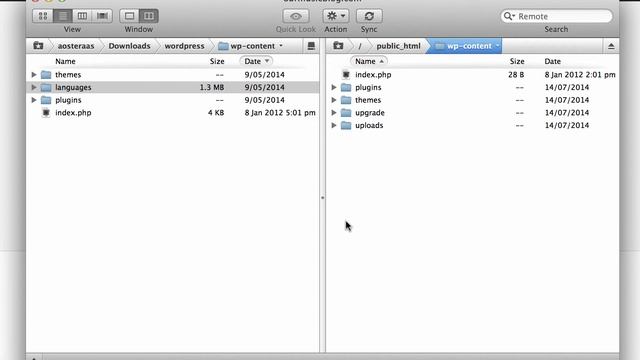The width and height of the screenshot is (640, 360).
Task: Go to aosteraas in left path bar
Action: (x=76, y=46)
